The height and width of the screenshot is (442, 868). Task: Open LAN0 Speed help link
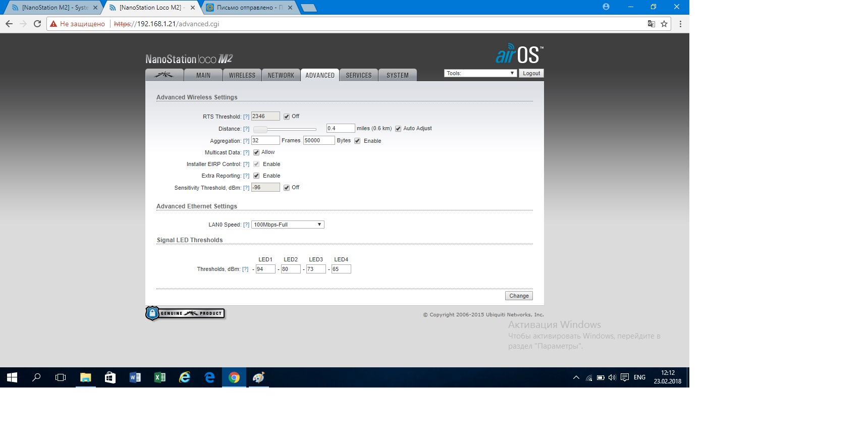click(x=246, y=225)
